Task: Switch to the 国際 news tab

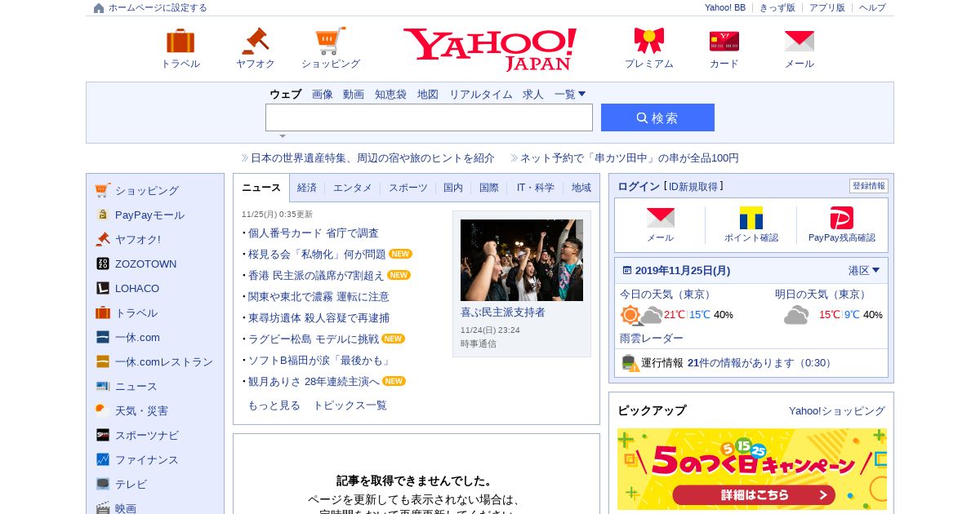Action: click(x=489, y=188)
